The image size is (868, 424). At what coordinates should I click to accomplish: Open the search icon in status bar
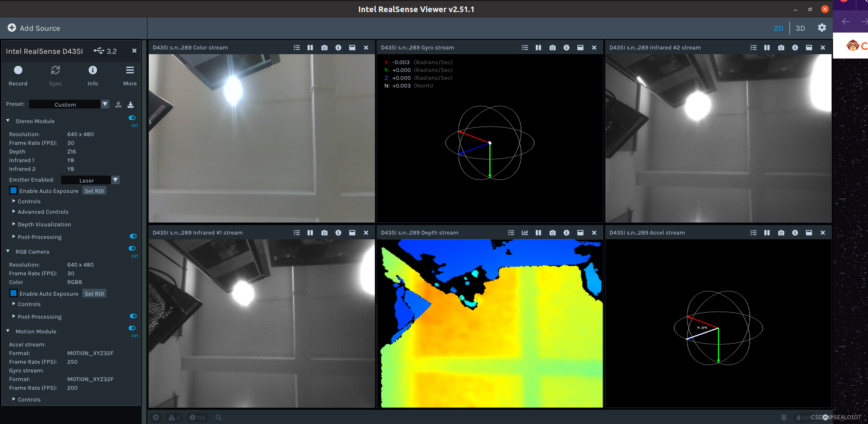tap(219, 417)
